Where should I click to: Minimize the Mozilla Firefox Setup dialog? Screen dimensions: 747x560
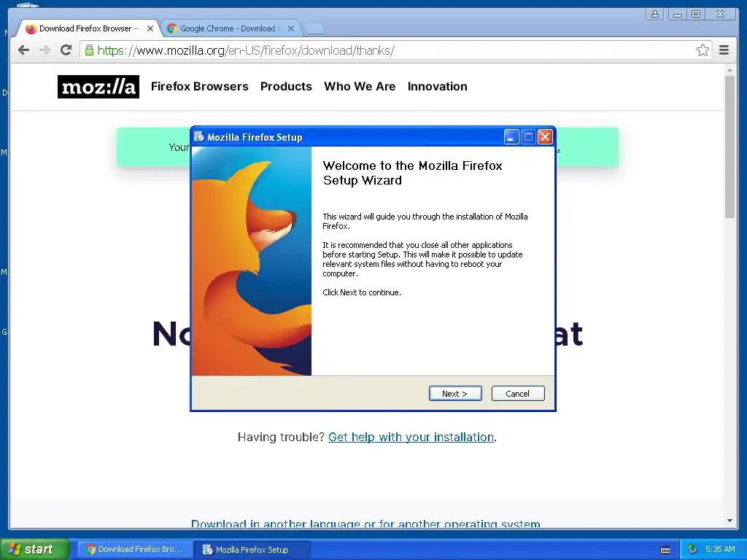click(511, 137)
